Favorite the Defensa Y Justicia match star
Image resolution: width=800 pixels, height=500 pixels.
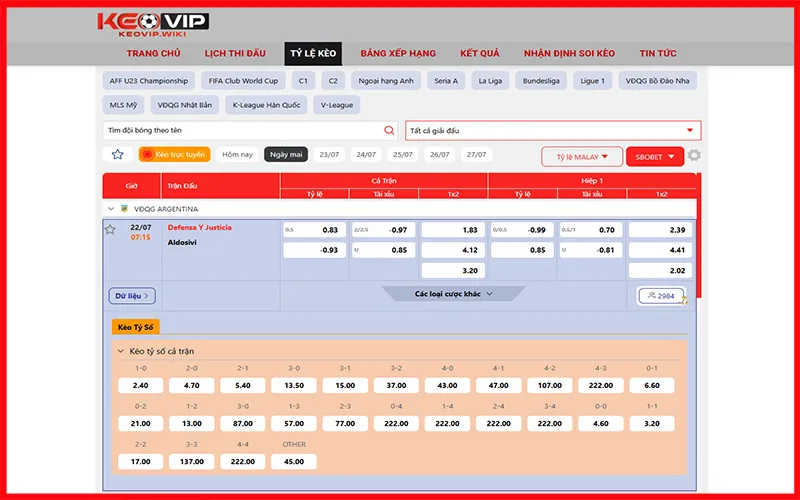(110, 229)
